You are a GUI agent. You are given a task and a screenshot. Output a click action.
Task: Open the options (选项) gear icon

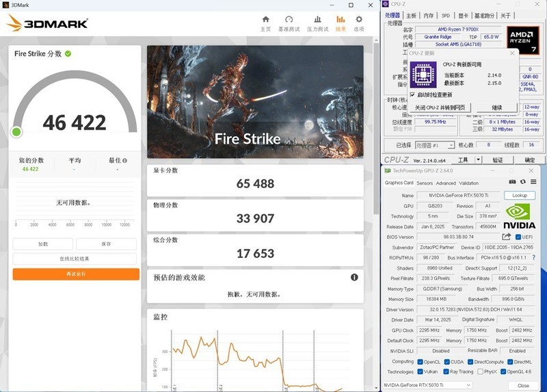(x=359, y=19)
